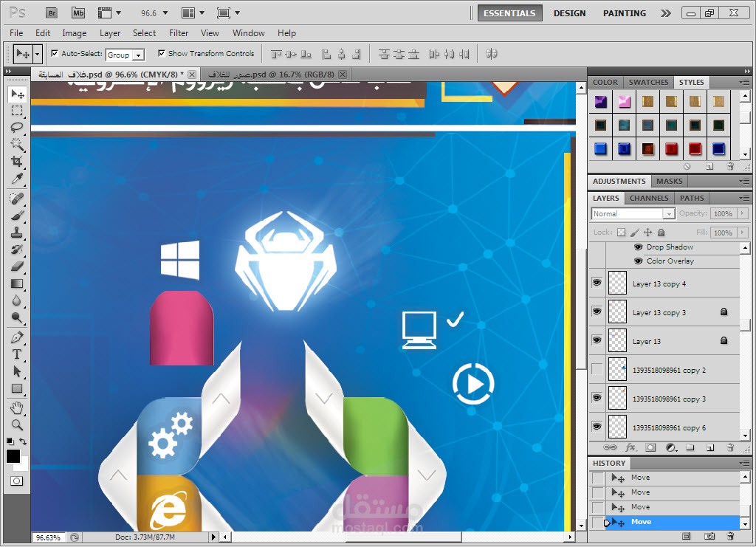Launch Adobe Bridge
Viewport: 756px width, 547px height.
pos(52,13)
